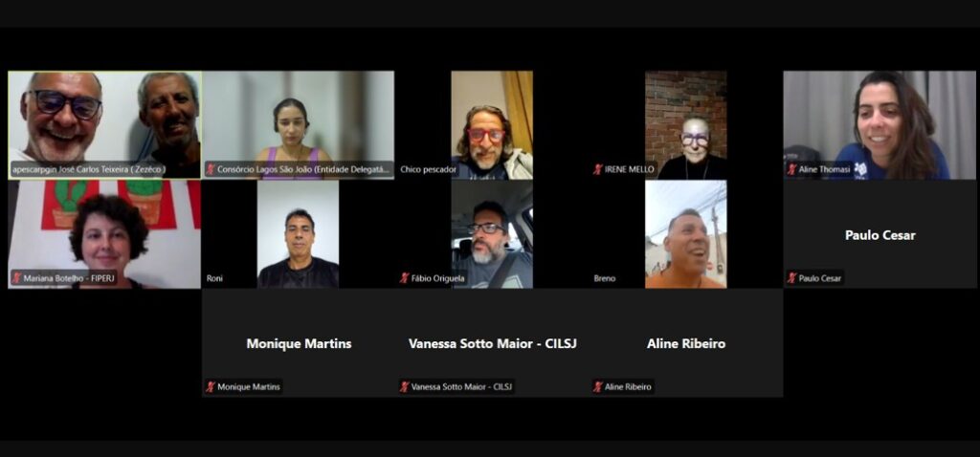Click muted mic icon next to Vanessa Sotto Maior - CILSJ

[405, 387]
